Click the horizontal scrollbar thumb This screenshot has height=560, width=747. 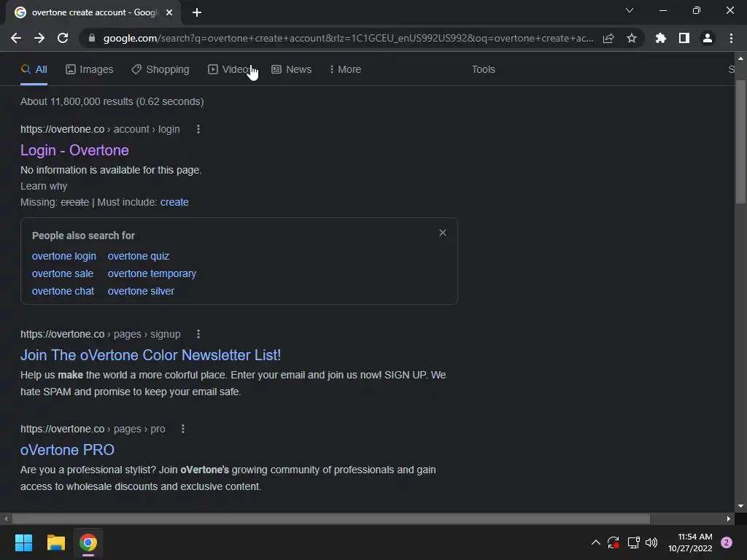click(x=331, y=518)
